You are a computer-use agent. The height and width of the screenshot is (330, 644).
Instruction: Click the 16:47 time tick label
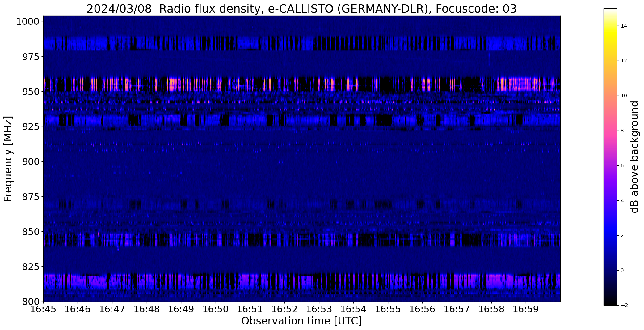tap(112, 309)
